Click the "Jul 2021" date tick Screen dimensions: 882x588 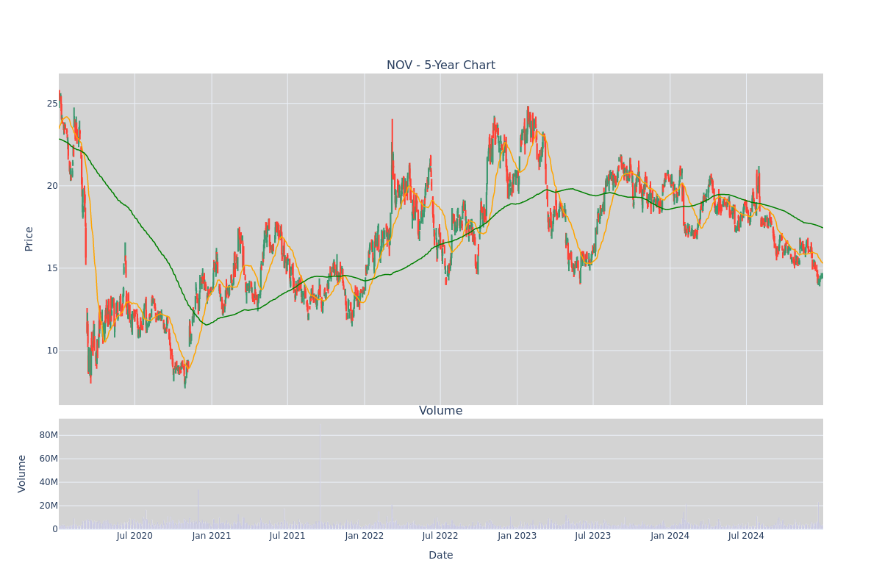coord(287,536)
